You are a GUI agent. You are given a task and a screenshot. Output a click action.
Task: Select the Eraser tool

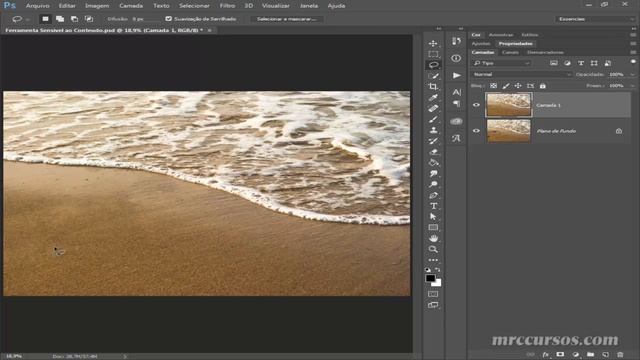tap(433, 152)
